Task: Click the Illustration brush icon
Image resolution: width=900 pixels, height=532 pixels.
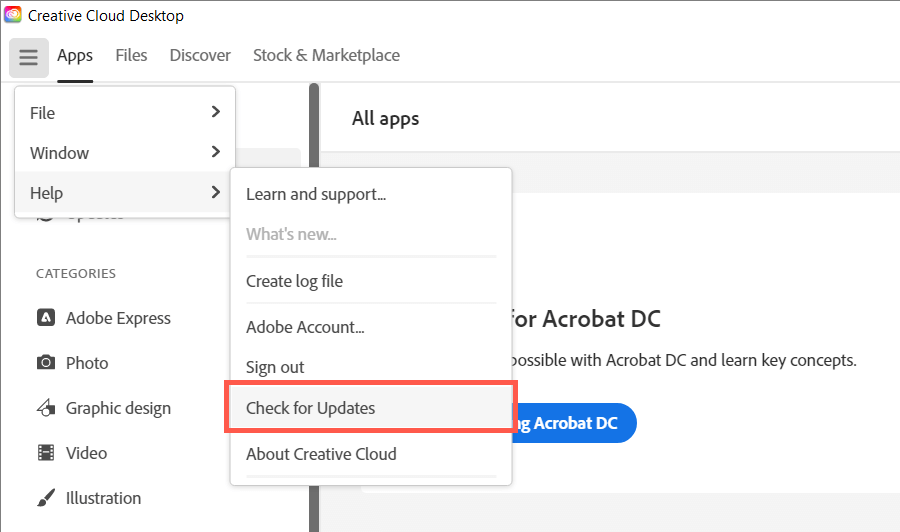Action: [46, 498]
